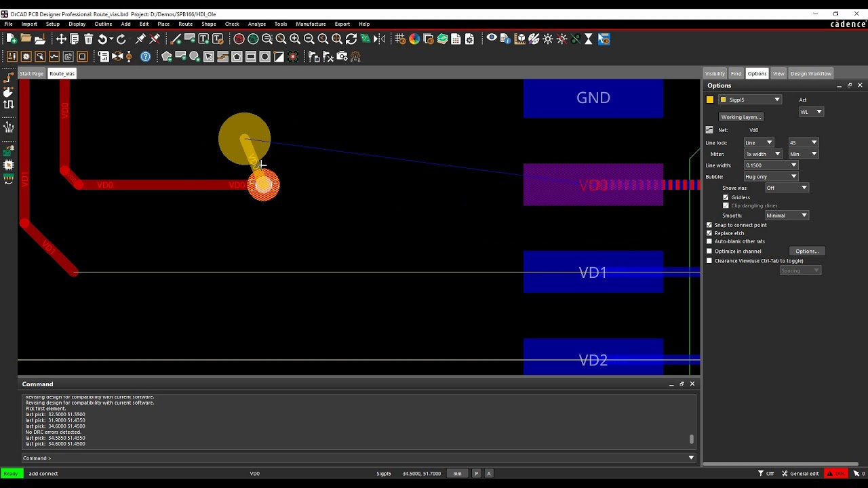The width and height of the screenshot is (868, 488).
Task: Click the Working Layers... button
Action: pos(741,117)
